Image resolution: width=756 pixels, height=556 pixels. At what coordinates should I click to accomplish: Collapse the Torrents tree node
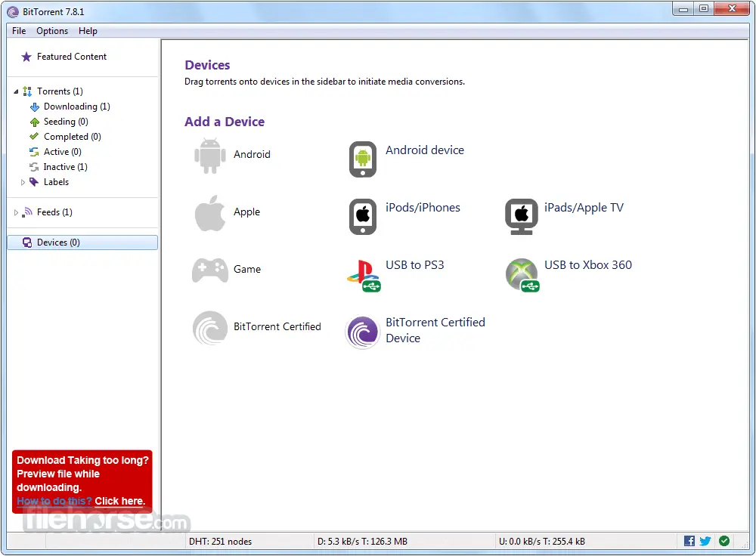[x=17, y=91]
